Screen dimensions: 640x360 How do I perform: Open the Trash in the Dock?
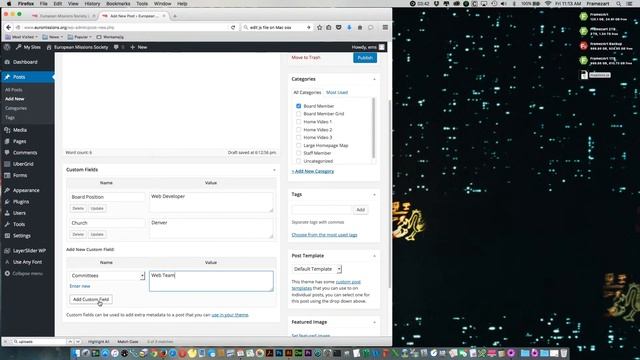coord(564,353)
